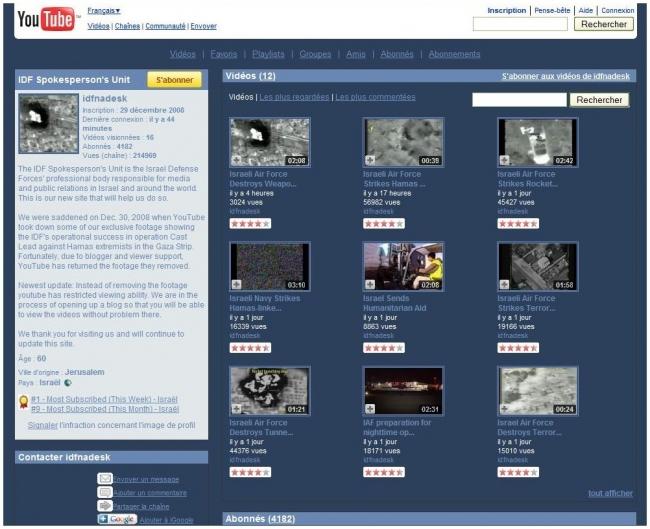Click the gold ribbon award icon
Viewport: 650px width, 529px height.
(x=23, y=403)
